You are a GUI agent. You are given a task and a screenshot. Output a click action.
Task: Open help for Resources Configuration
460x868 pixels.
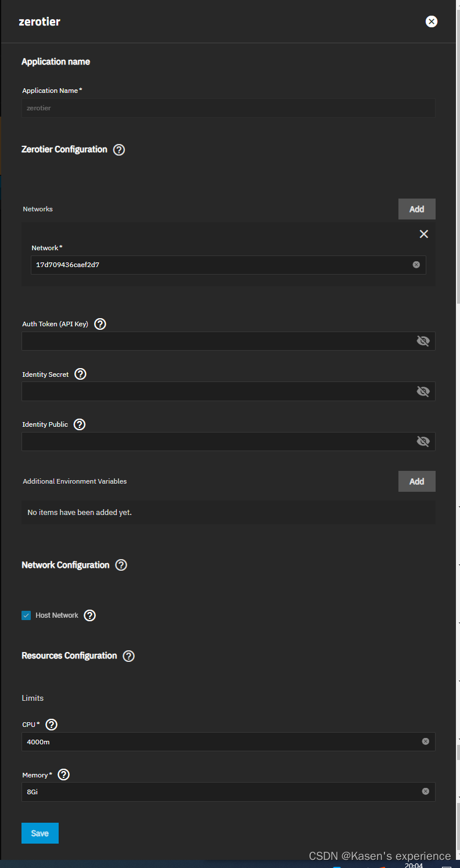point(129,656)
